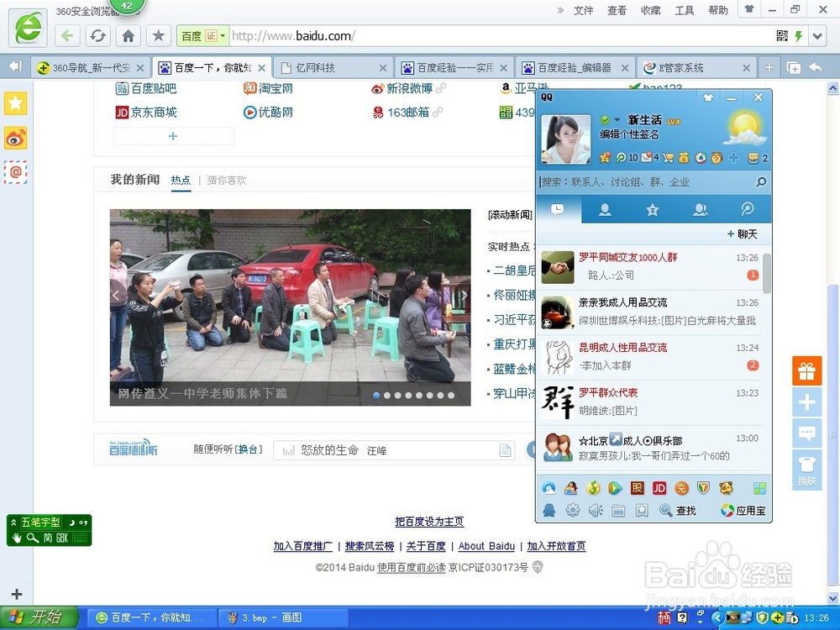Click the Windows 开始 start button
The width and height of the screenshot is (840, 630).
(x=38, y=618)
